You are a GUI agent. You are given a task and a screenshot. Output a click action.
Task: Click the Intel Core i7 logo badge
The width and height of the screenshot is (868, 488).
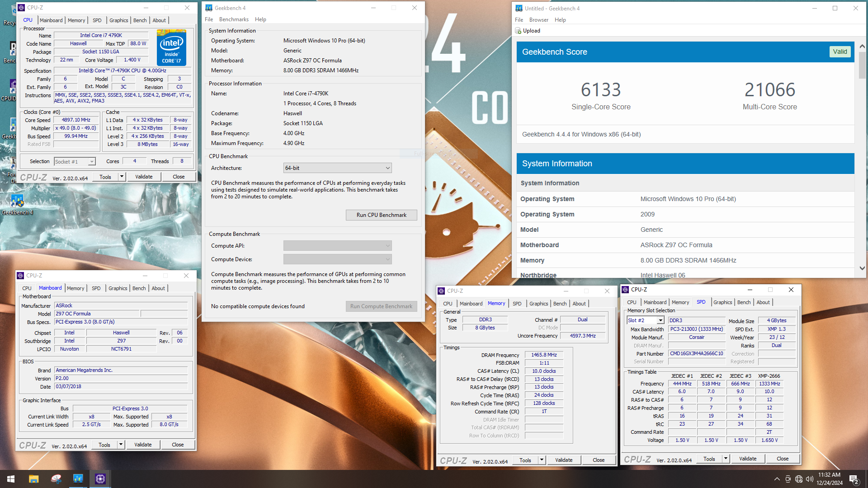(x=171, y=47)
